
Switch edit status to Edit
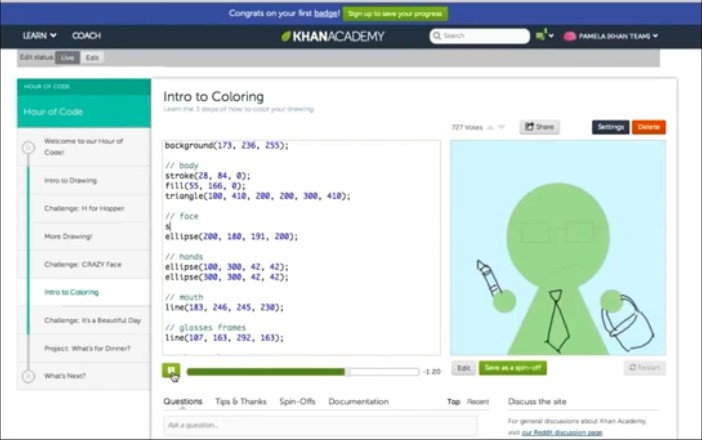click(92, 58)
